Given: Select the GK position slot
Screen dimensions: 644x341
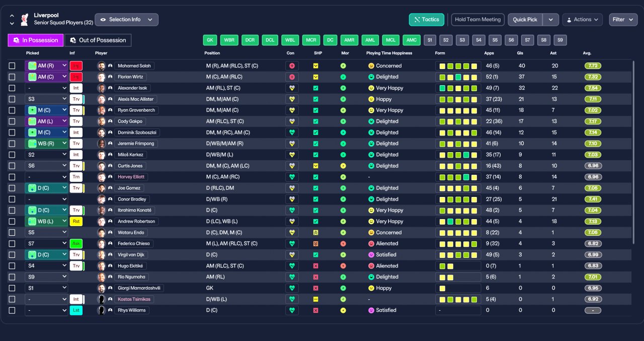Looking at the screenshot, I should click(210, 40).
